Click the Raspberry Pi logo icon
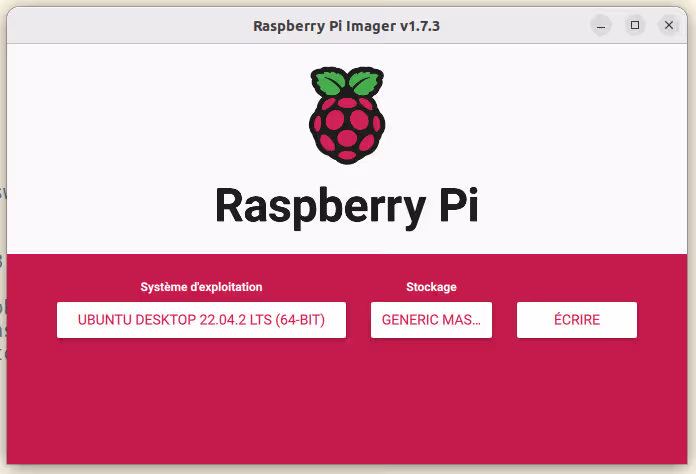The height and width of the screenshot is (474, 696). (x=347, y=115)
